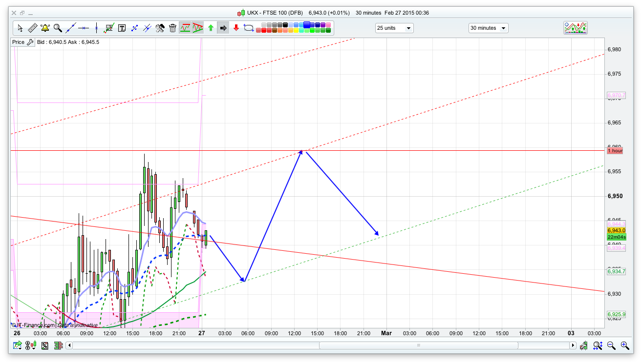Click the trash can delete icon
This screenshot has width=642, height=364.
(x=172, y=28)
